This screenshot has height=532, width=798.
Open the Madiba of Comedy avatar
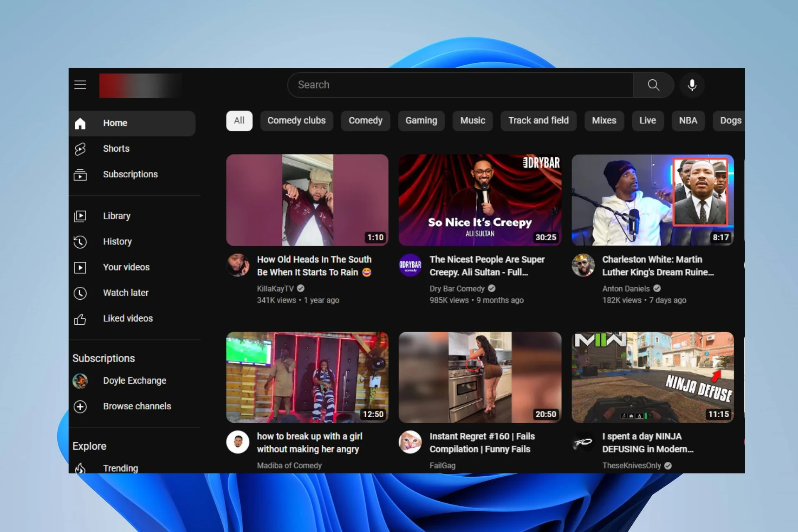tap(238, 442)
